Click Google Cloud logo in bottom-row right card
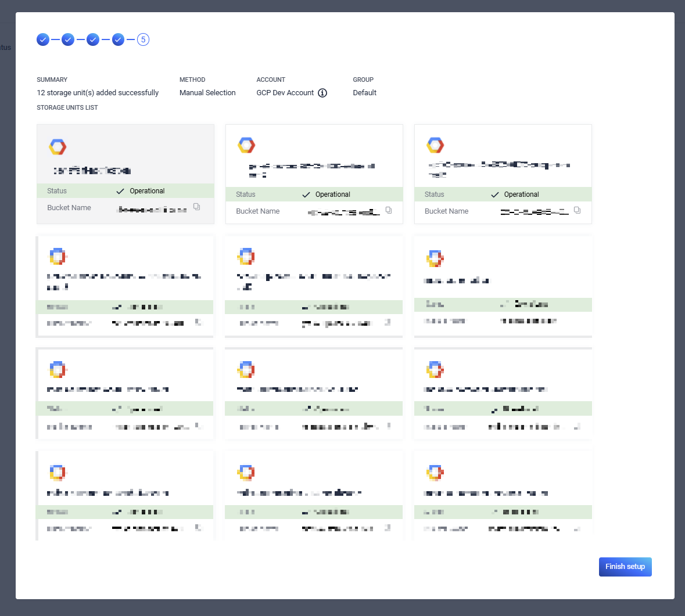685x616 pixels. coord(435,473)
